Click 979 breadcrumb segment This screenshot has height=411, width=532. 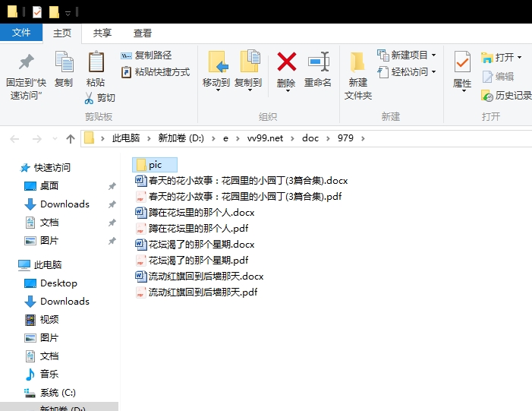tap(345, 138)
